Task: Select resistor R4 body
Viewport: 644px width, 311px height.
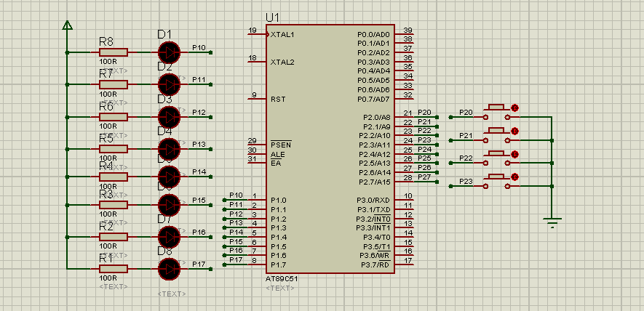Action: pyautogui.click(x=114, y=177)
